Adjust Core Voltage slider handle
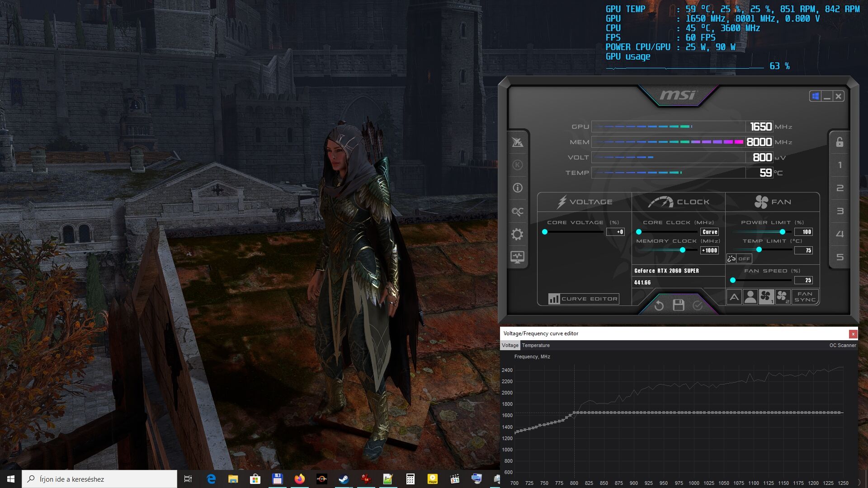The width and height of the screenshot is (868, 488). pyautogui.click(x=545, y=232)
